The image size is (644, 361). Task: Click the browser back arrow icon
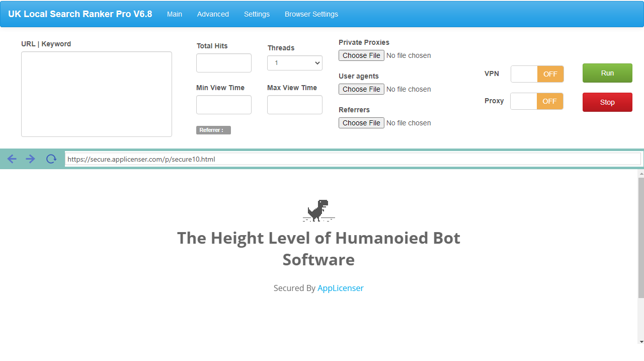[12, 159]
